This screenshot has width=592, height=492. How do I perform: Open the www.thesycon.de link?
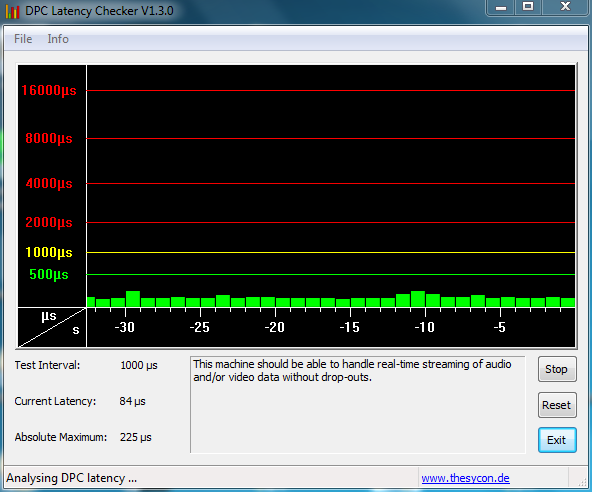coord(465,478)
